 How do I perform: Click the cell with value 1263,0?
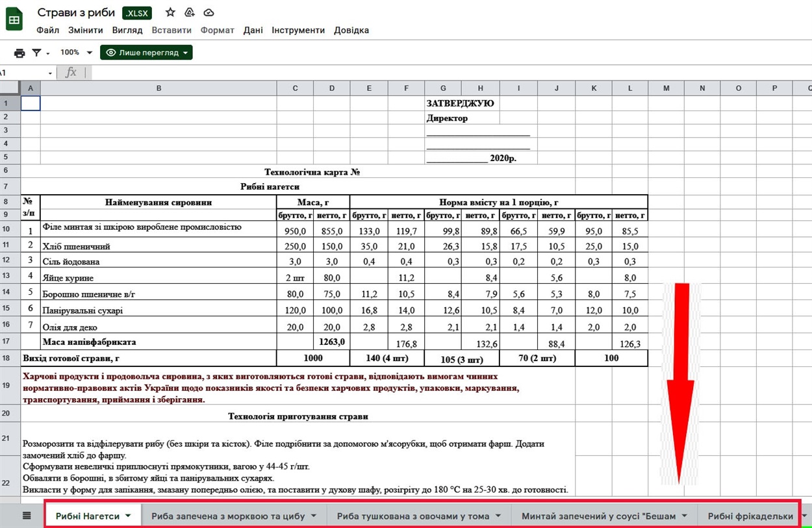(332, 342)
